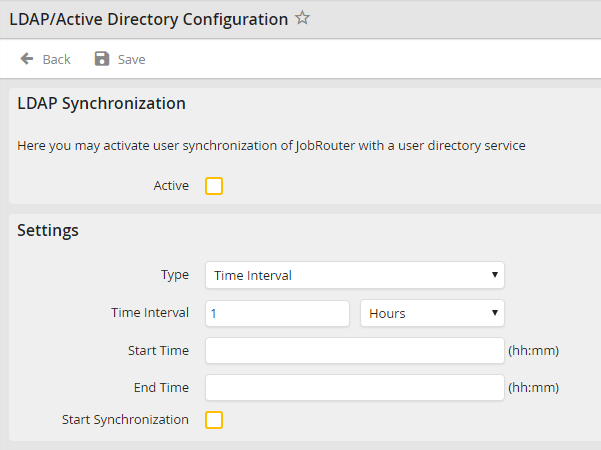Open the Type dropdown showing Time Interval

355,275
